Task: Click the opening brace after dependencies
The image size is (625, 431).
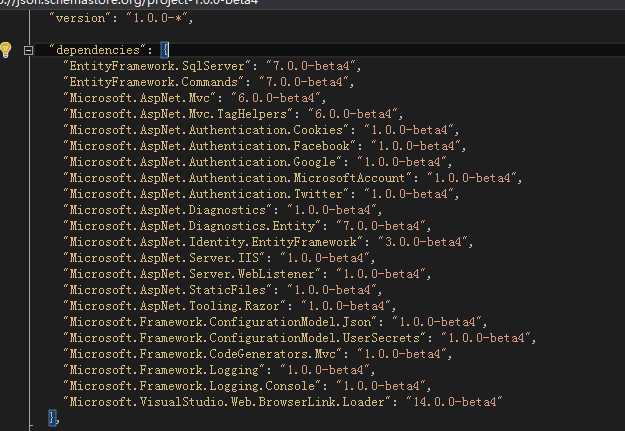Action: 165,50
